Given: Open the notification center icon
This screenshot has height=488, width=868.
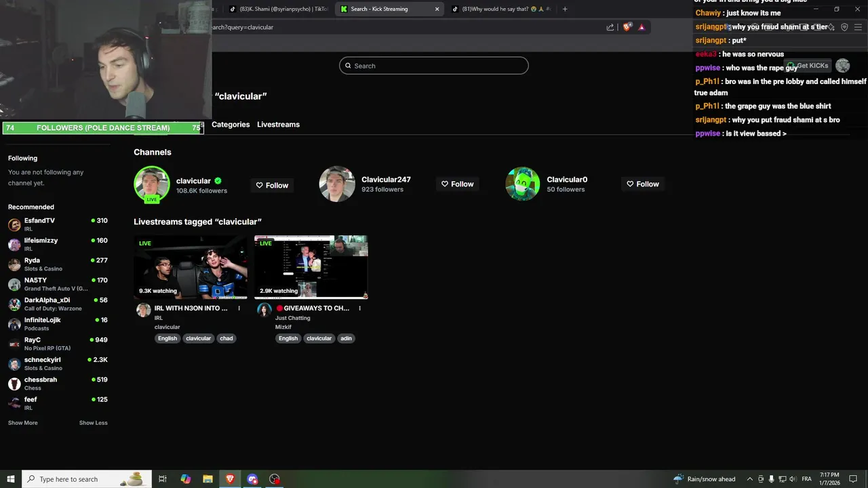Looking at the screenshot, I should click(x=853, y=479).
